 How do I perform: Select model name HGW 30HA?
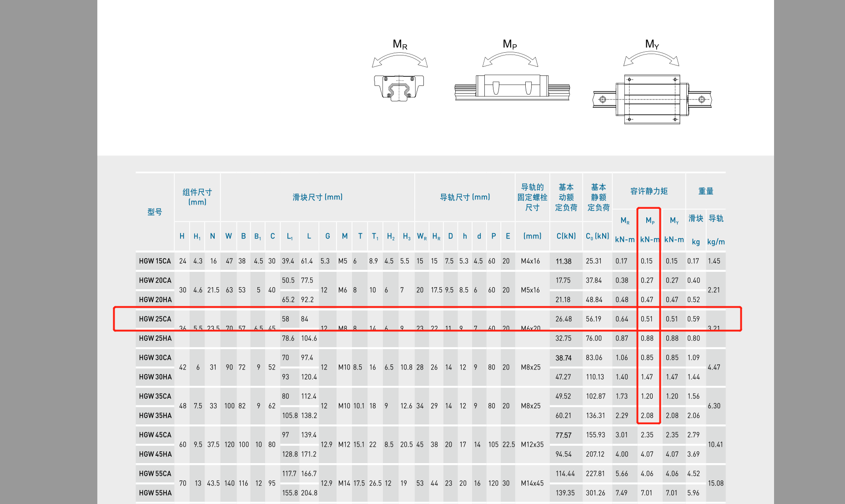point(155,377)
